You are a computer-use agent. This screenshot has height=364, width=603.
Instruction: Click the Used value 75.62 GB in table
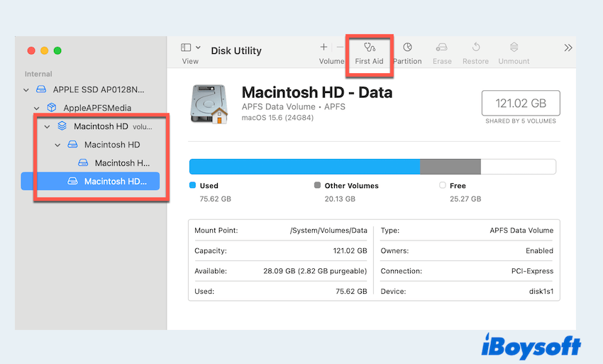pos(351,292)
